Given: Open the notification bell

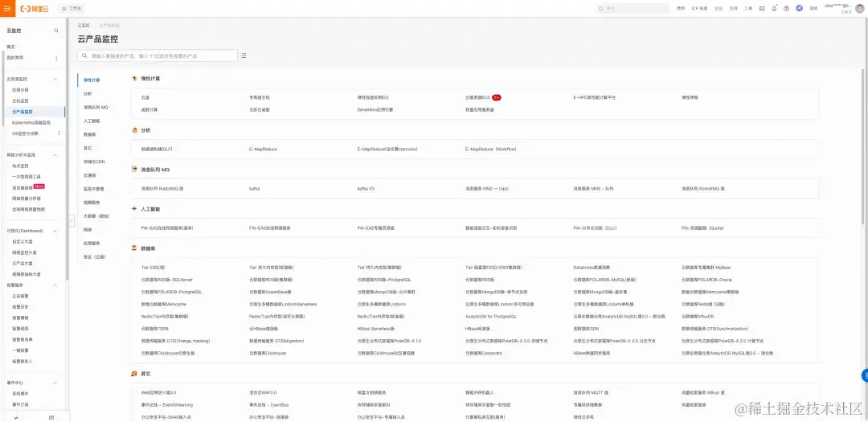Looking at the screenshot, I should point(774,9).
